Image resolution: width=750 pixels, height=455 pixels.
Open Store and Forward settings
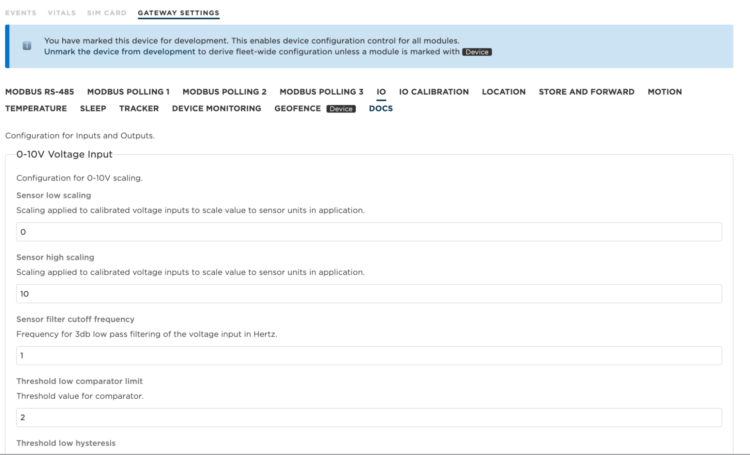pyautogui.click(x=586, y=92)
